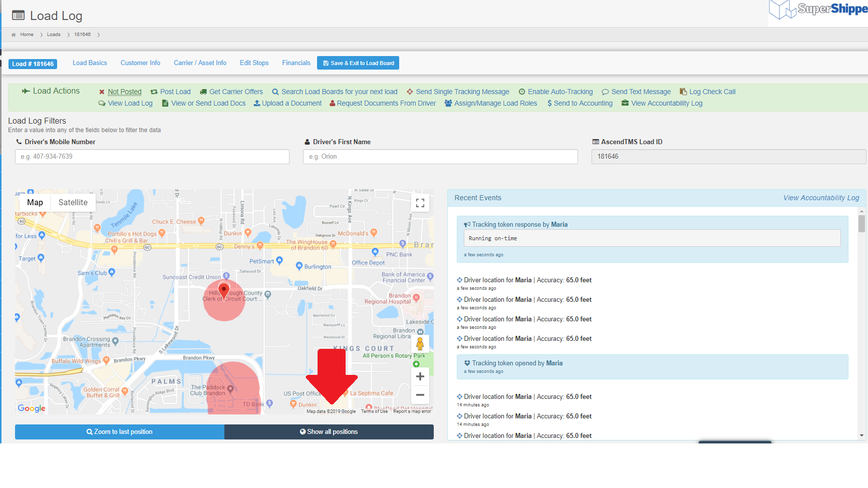Image resolution: width=868 pixels, height=488 pixels.
Task: Click Recent Events scrollbar down arrow
Action: [861, 435]
